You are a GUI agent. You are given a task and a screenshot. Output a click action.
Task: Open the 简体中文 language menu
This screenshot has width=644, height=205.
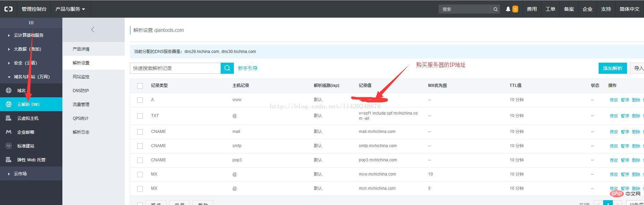click(629, 9)
